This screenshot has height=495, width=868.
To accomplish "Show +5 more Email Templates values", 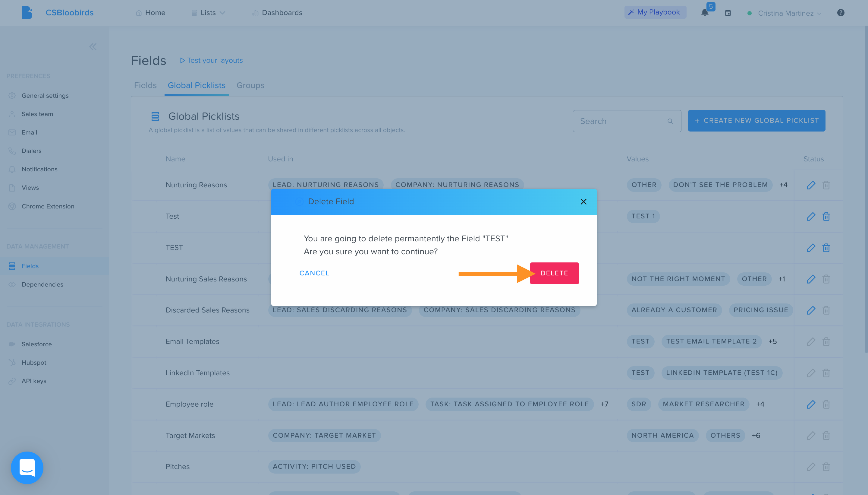I will [x=772, y=341].
